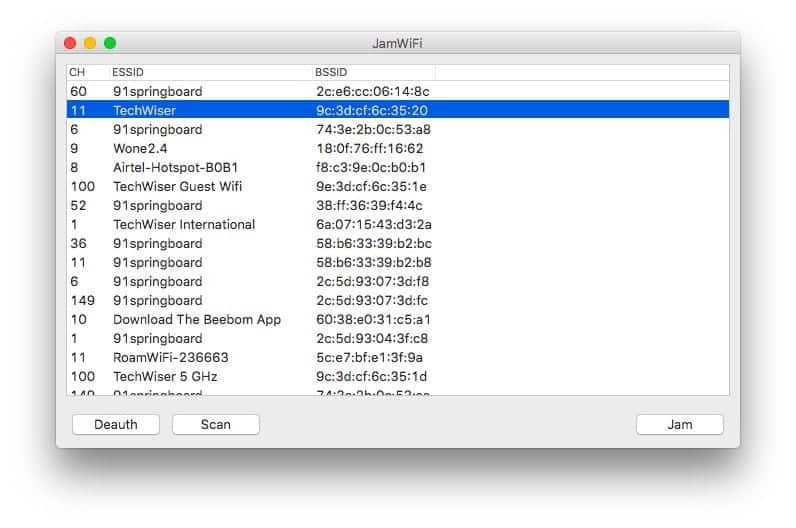Select the Airtel-Hotspot-B0B1 network

point(398,168)
